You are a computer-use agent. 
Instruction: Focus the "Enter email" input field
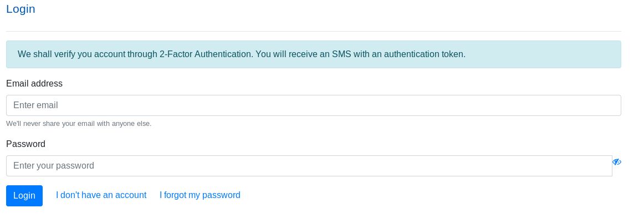pos(313,105)
